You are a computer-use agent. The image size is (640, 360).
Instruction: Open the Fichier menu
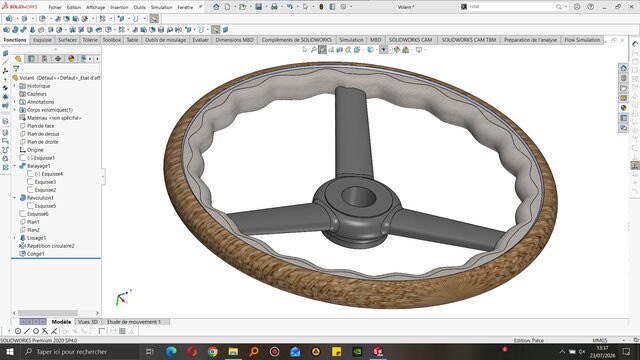55,7
